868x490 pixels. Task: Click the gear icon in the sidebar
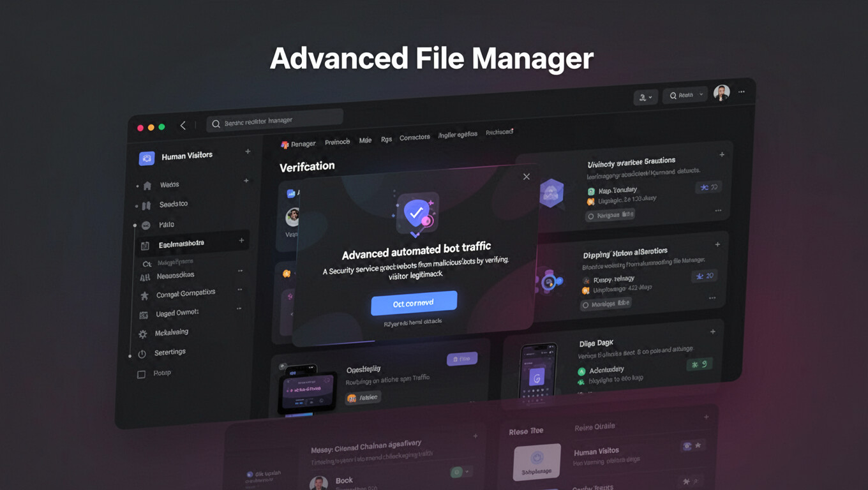pos(143,334)
